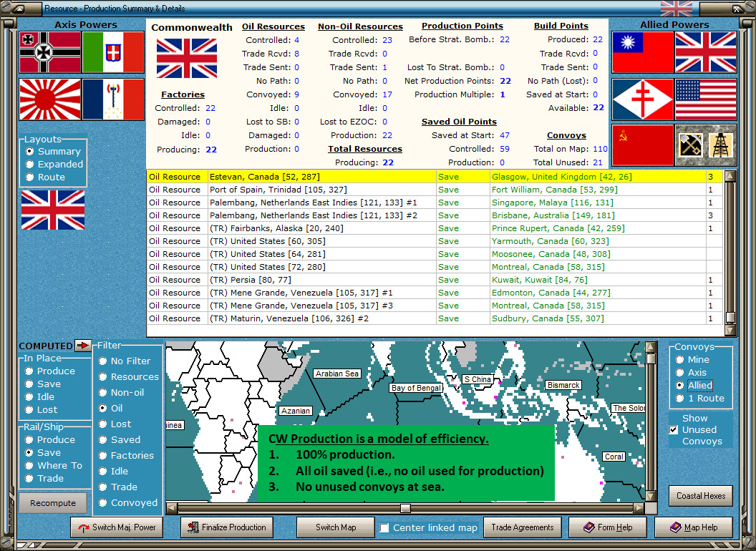Select the Commonwealth flag in Allied Powers

(706, 52)
